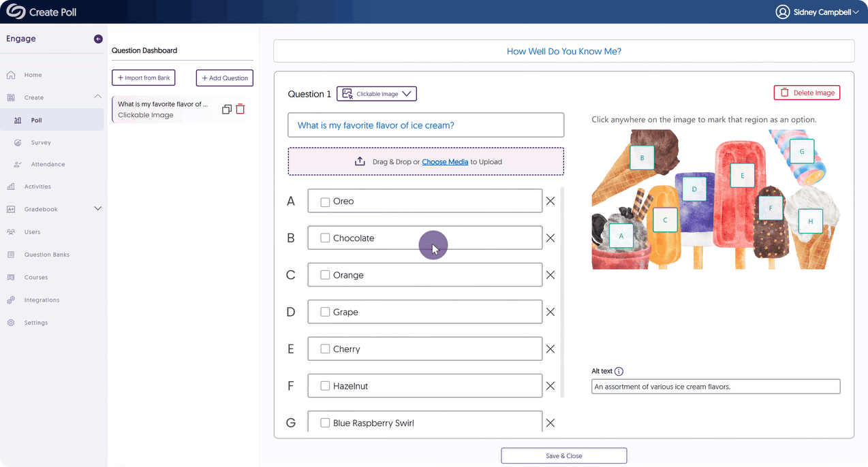Viewport: 868px width, 467px height.
Task: Open the Clickable Image question type dropdown
Action: point(377,94)
